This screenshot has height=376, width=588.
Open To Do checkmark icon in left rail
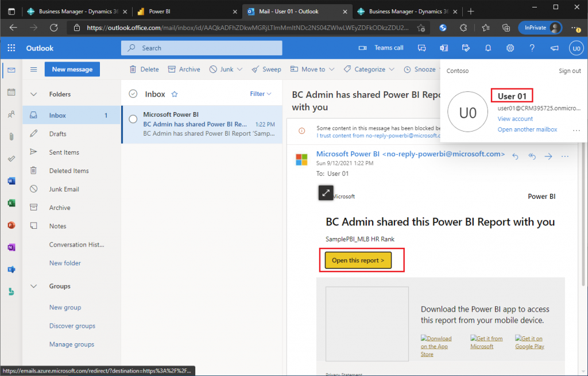coord(11,159)
